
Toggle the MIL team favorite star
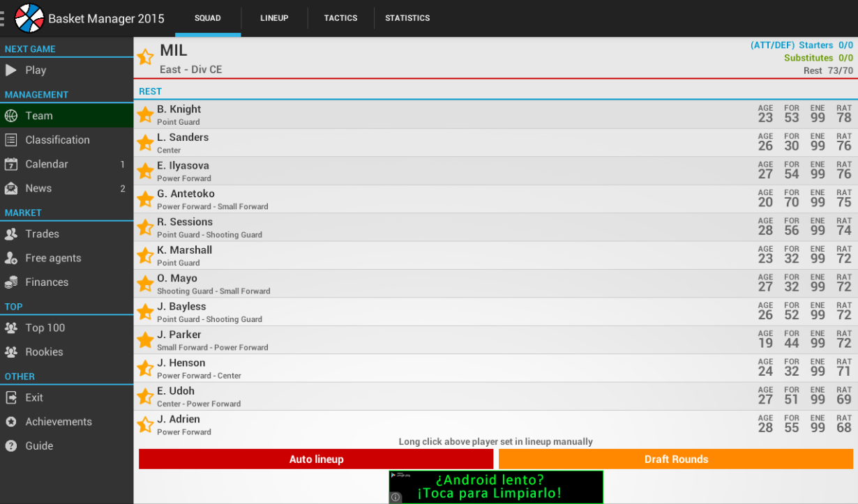pos(145,57)
